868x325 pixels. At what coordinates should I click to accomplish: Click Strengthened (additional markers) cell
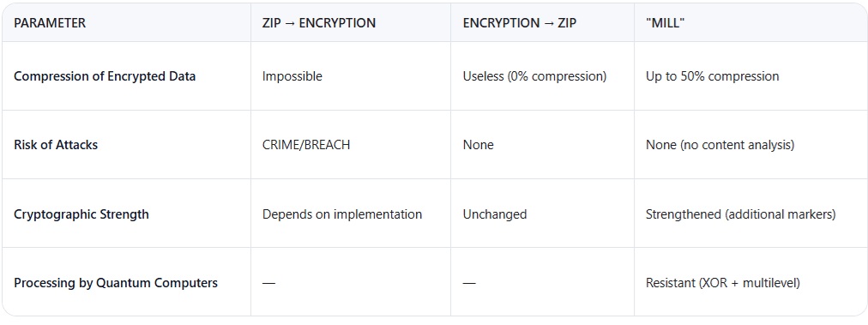tap(741, 214)
